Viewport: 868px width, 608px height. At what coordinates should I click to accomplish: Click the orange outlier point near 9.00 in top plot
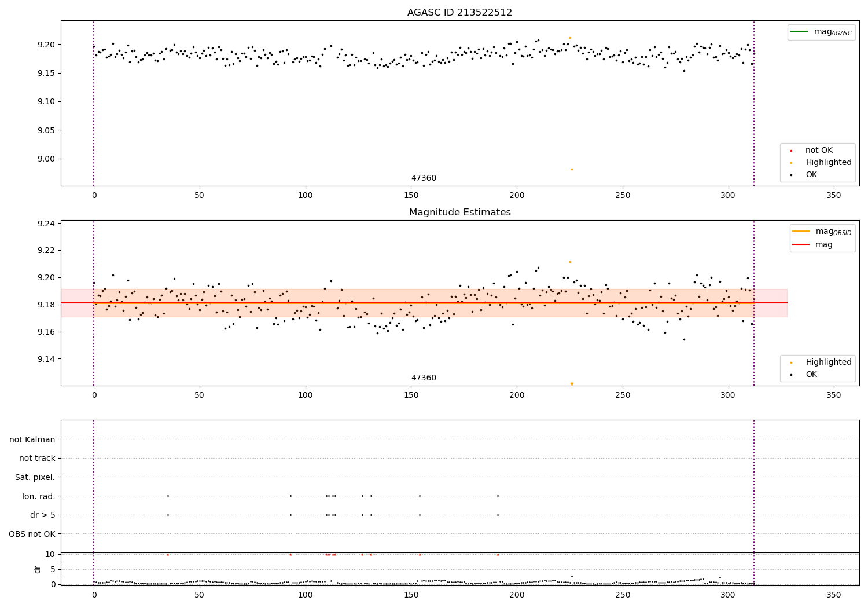(x=572, y=169)
